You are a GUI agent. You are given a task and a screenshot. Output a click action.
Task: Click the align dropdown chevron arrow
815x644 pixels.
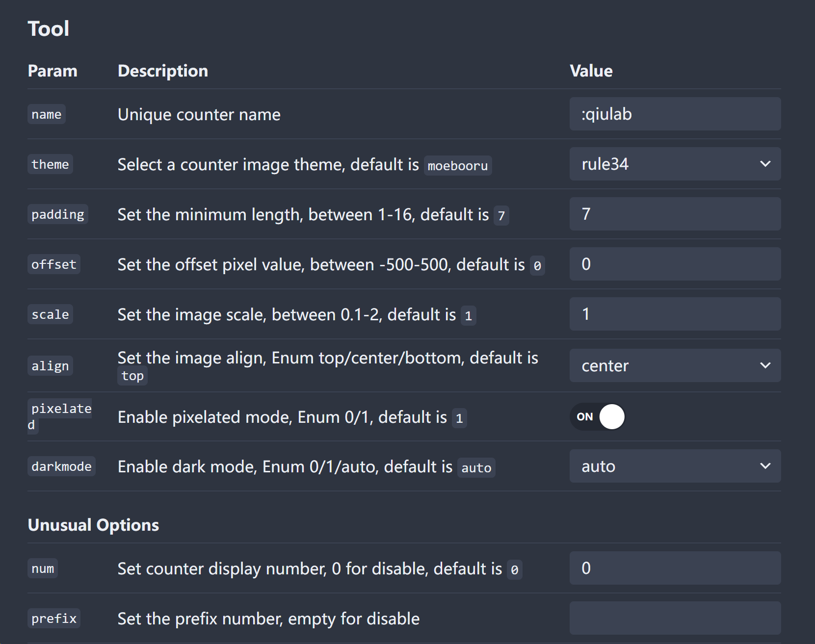pyautogui.click(x=765, y=365)
